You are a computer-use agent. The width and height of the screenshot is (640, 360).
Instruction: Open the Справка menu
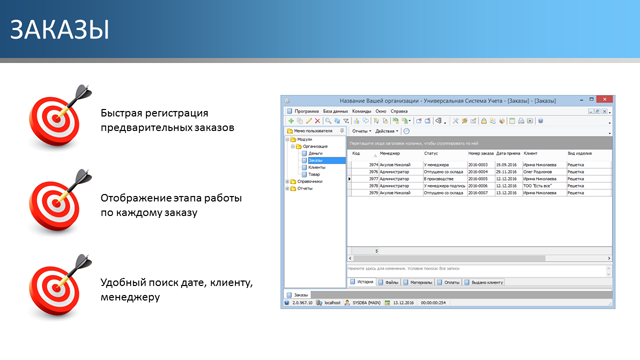tap(399, 111)
